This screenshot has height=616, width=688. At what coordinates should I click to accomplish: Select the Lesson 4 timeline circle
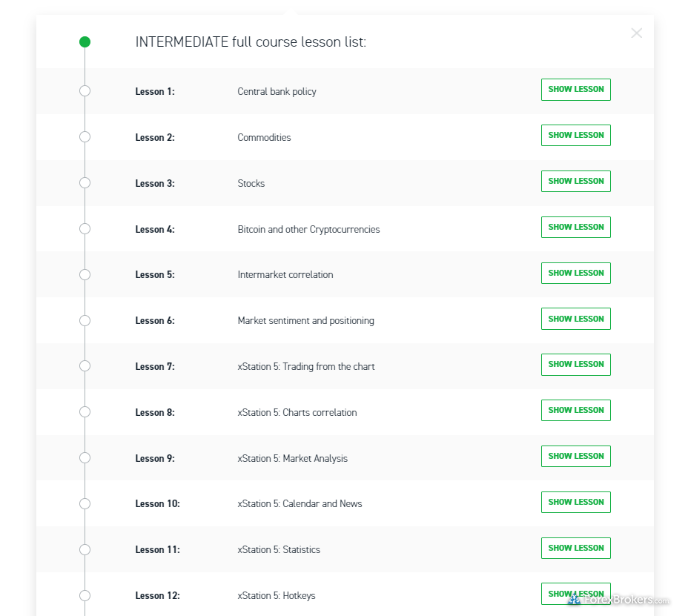point(85,229)
